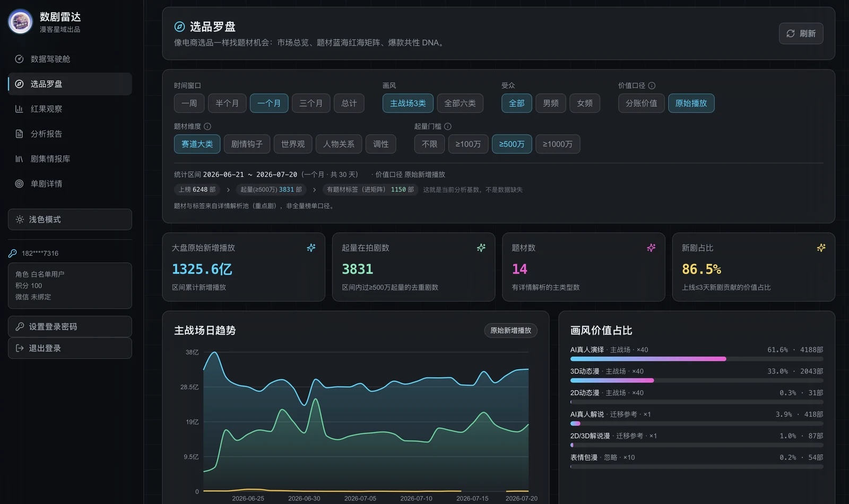The width and height of the screenshot is (849, 504).
Task: Click the 数剧雷达 logo avatar
Action: [x=20, y=22]
